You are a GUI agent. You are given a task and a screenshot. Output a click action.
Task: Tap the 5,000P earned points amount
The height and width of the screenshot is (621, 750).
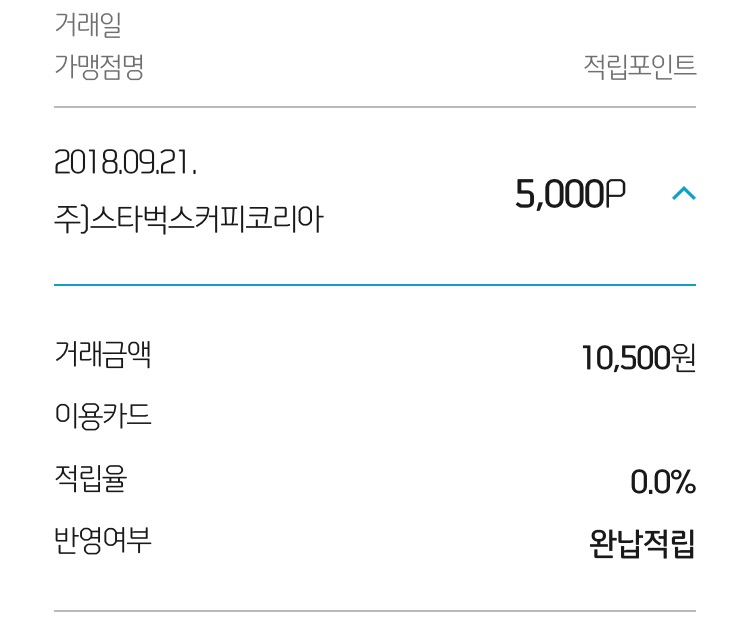coord(570,193)
